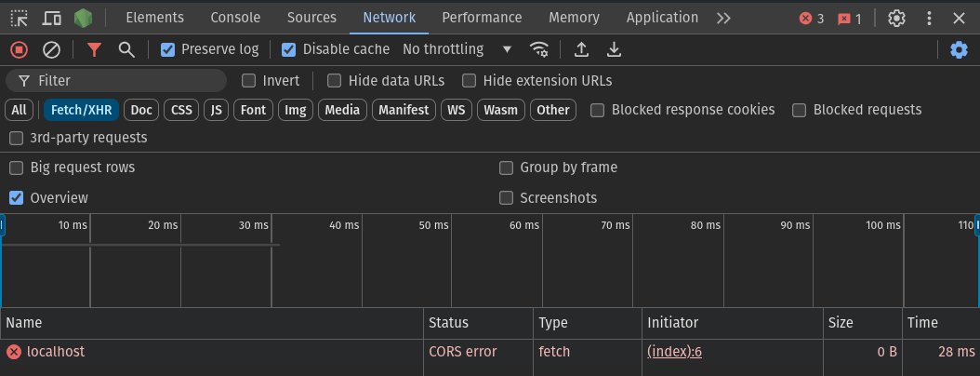Uncheck Preserve log checkbox

click(x=167, y=49)
